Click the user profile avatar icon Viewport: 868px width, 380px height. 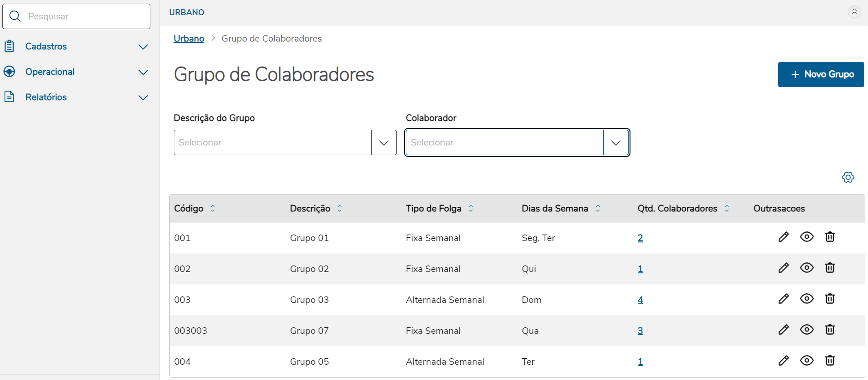click(854, 12)
